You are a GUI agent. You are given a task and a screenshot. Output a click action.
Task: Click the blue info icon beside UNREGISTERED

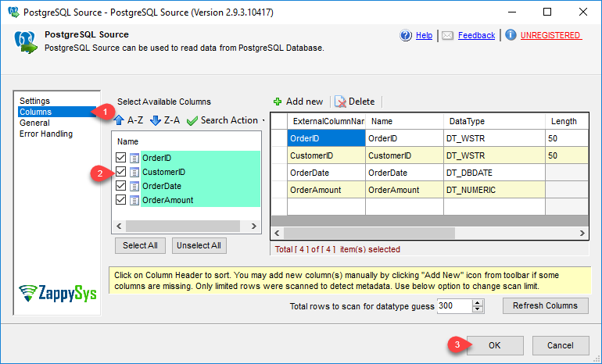pos(511,35)
